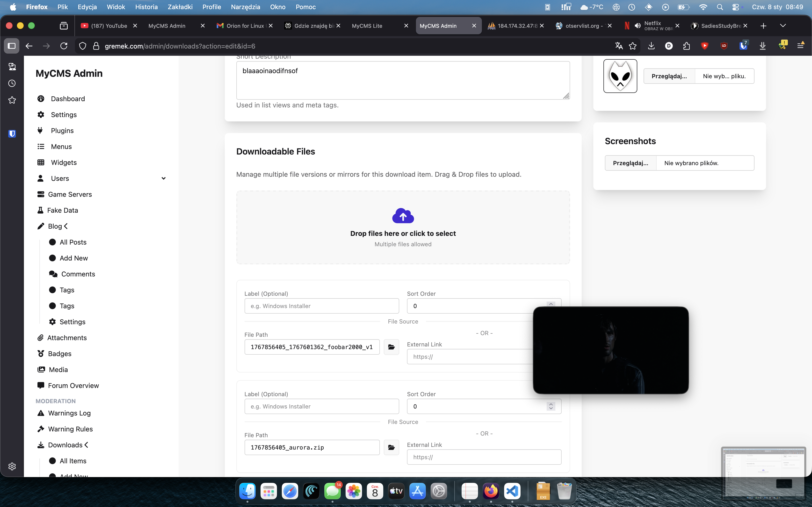This screenshot has height=507, width=812.
Task: Click the folder browse icon beside aurora.zip path
Action: click(391, 447)
